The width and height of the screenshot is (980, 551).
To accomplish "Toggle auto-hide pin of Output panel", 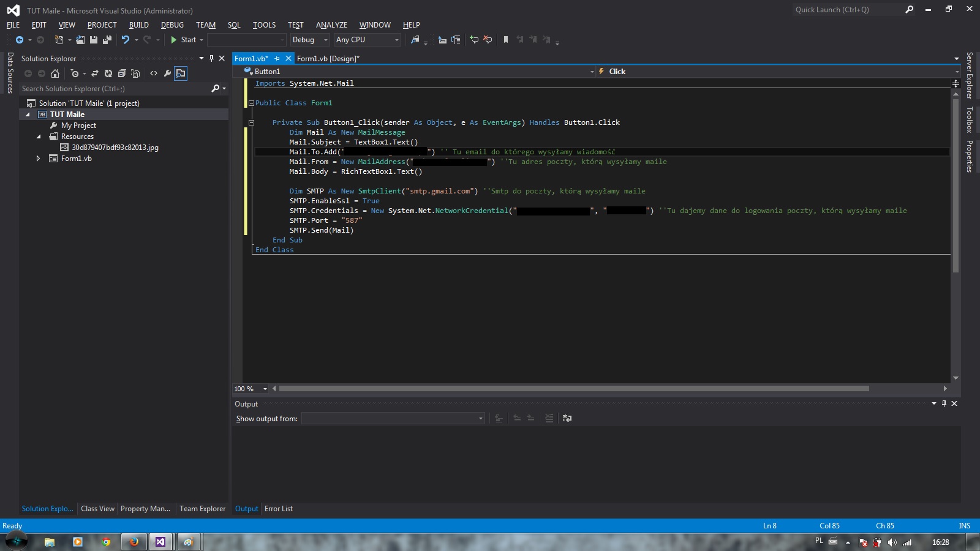I will tap(944, 403).
